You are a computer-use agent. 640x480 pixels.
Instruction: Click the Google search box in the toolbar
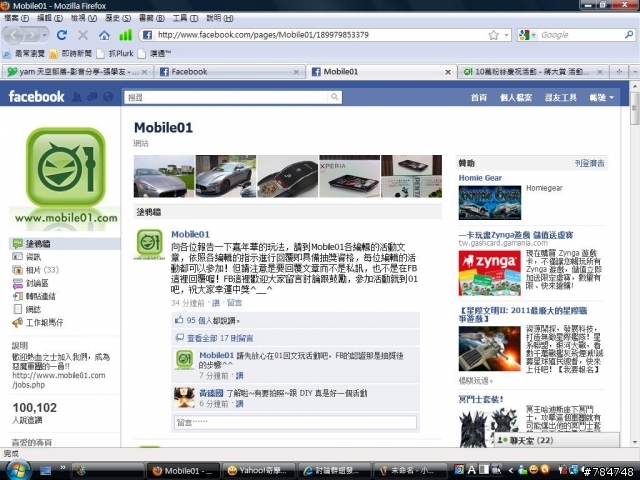[580, 35]
